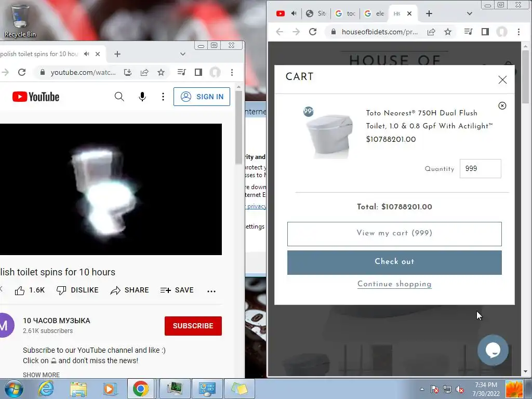Viewport: 532px width, 399px height.
Task: Click reload in the YouTube window
Action: (22, 72)
